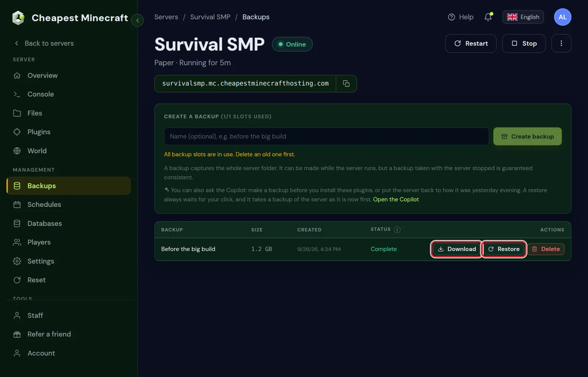Click the Databases cylinder icon
The height and width of the screenshot is (377, 588).
click(x=17, y=224)
